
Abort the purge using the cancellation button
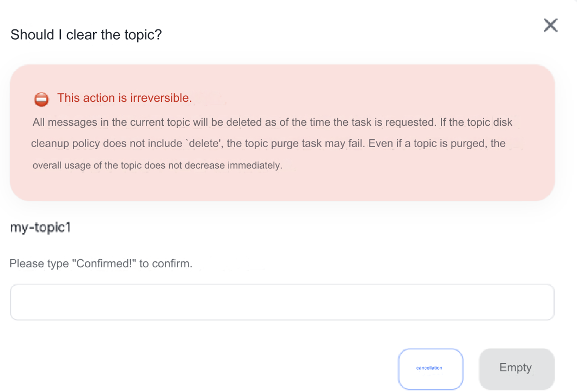point(431,368)
